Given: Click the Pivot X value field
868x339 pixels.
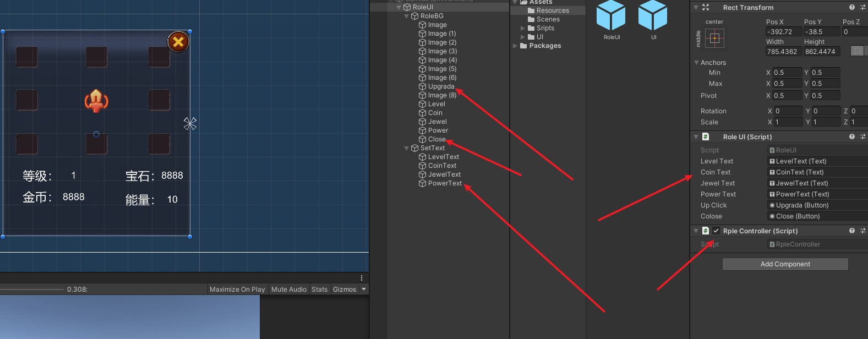Looking at the screenshot, I should (x=787, y=96).
